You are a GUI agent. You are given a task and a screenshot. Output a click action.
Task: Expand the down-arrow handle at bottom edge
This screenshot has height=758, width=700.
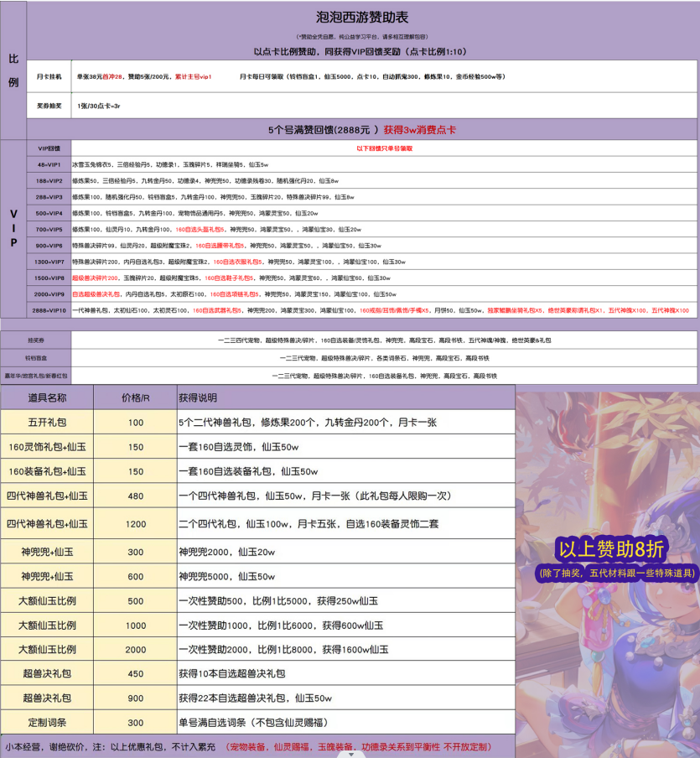(351, 754)
